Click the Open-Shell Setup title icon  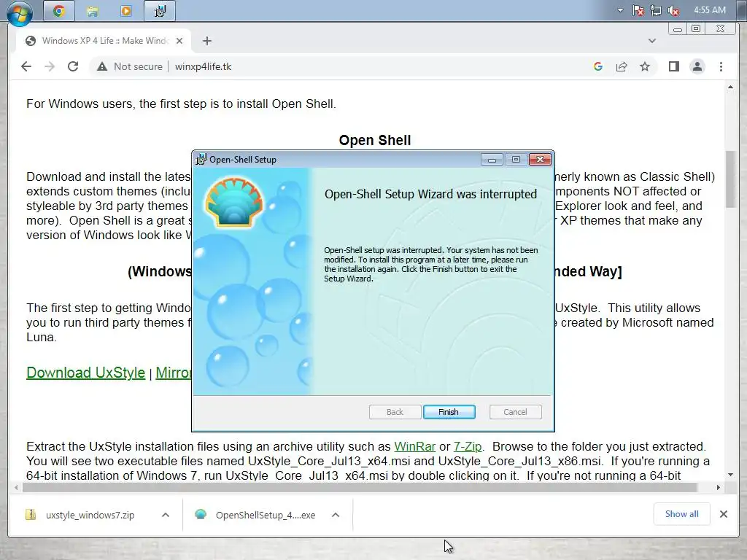(x=201, y=159)
